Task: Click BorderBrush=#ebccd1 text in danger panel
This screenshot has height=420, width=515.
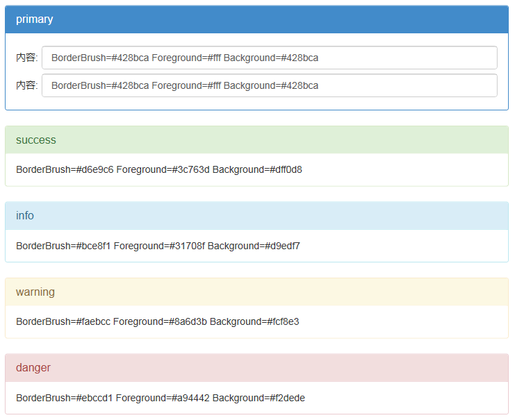Action: pyautogui.click(x=65, y=398)
